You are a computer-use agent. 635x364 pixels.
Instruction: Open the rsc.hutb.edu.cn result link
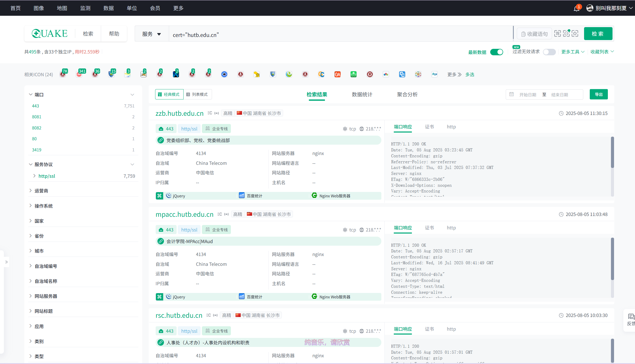pyautogui.click(x=179, y=315)
